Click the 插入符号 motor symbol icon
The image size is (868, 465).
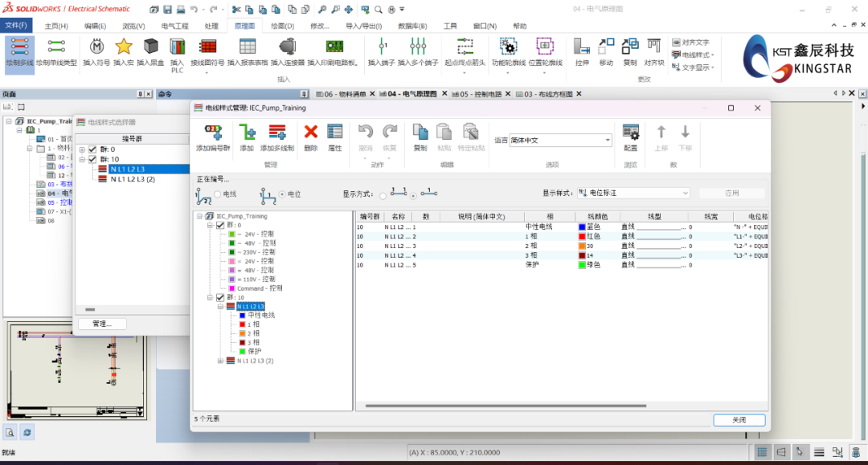pos(97,47)
